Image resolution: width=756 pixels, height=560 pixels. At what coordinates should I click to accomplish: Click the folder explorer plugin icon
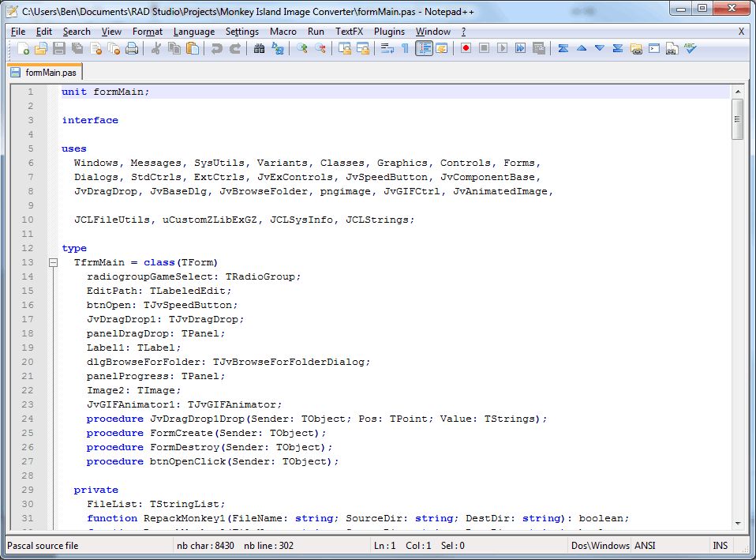coord(636,48)
